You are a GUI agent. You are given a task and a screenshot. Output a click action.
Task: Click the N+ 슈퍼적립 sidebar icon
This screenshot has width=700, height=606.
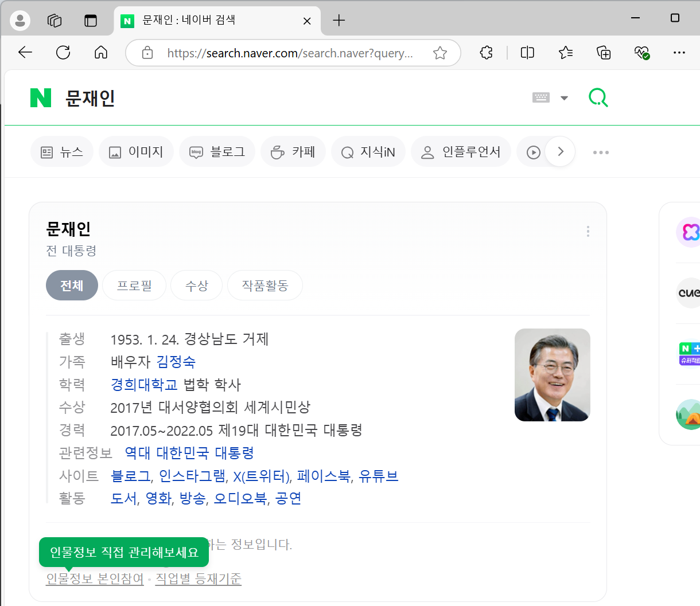[689, 354]
